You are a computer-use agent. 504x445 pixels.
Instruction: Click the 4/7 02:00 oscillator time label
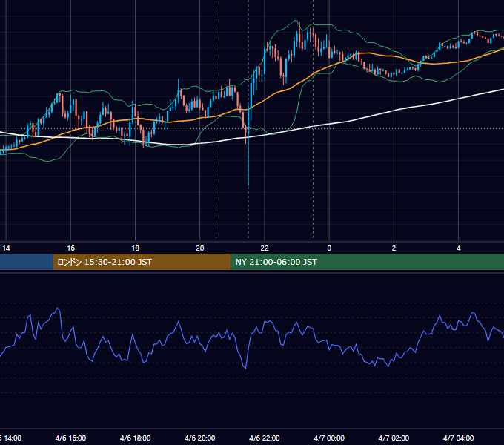pos(394,438)
